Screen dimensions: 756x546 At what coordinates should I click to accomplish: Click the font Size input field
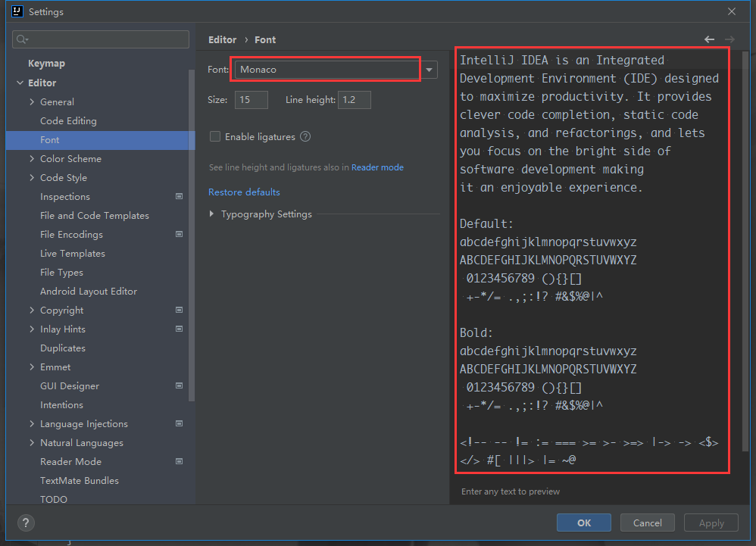(251, 100)
